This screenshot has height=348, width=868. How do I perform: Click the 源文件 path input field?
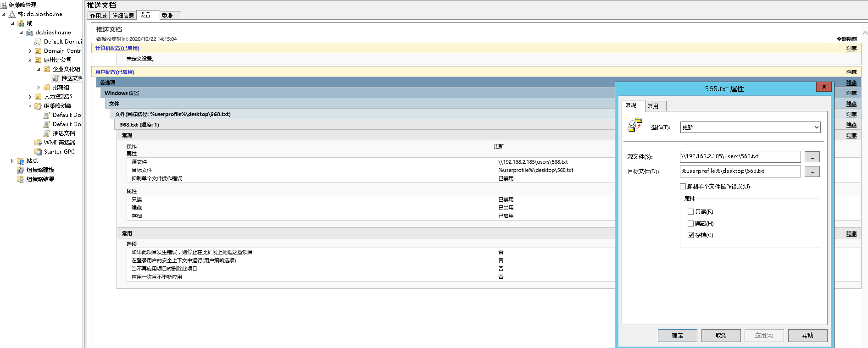click(x=740, y=157)
